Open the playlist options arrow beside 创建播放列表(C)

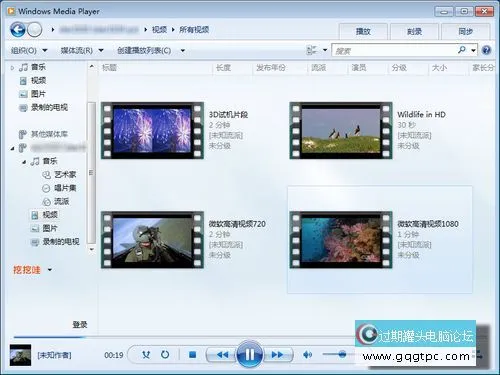pos(183,51)
